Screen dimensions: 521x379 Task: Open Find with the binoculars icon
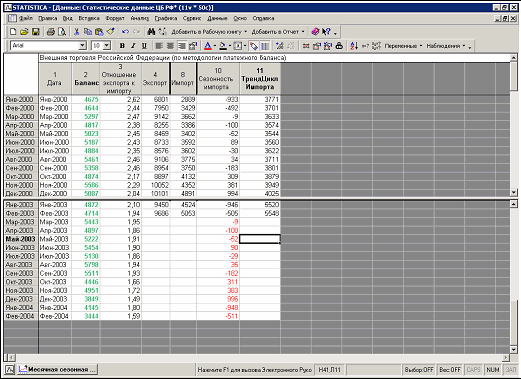click(x=151, y=32)
